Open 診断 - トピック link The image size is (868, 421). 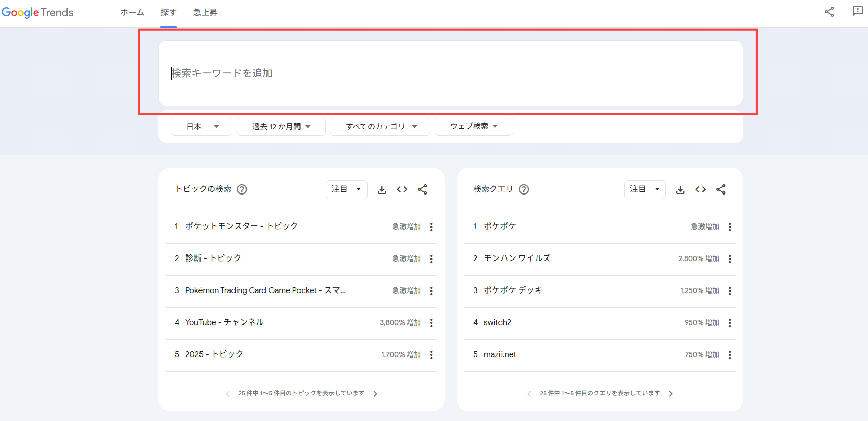213,258
